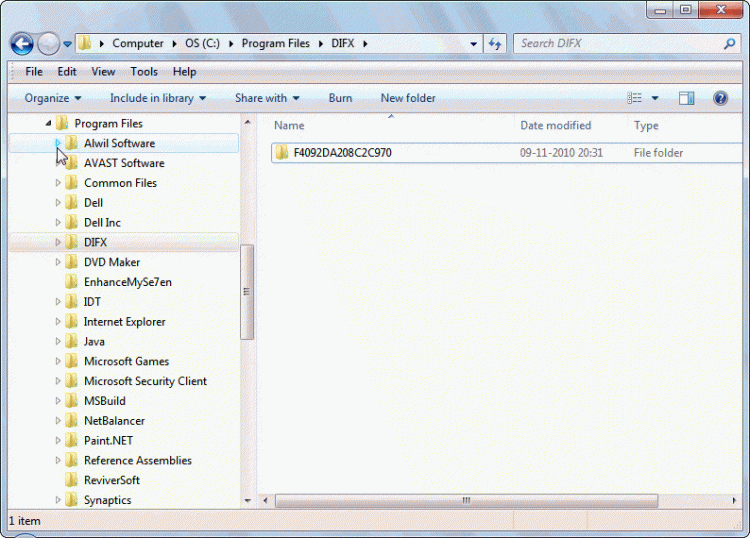Click the search magnifier icon
The image size is (750, 538).
729,44
